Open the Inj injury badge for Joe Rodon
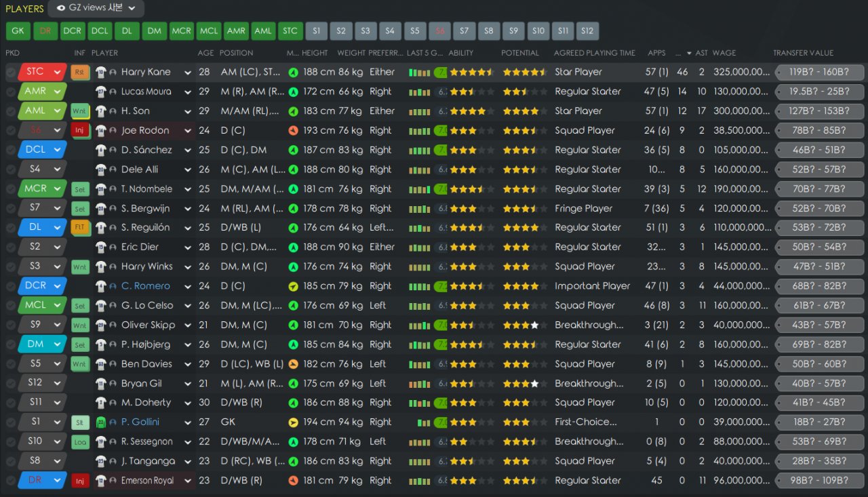Image resolution: width=868 pixels, height=497 pixels. click(80, 130)
